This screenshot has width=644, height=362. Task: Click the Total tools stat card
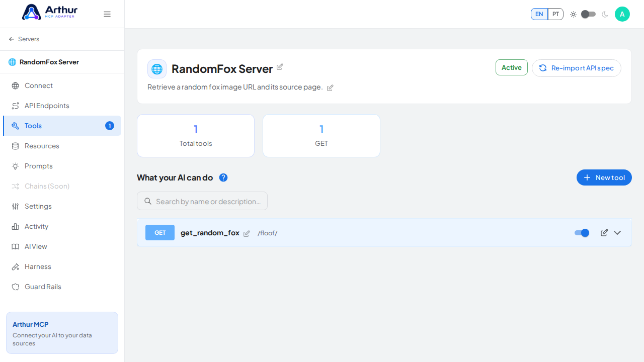click(196, 136)
